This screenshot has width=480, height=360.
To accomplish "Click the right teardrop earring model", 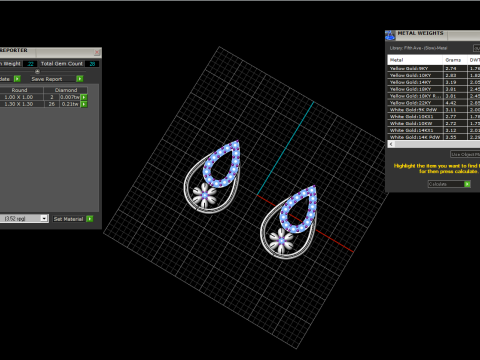I will tap(289, 222).
